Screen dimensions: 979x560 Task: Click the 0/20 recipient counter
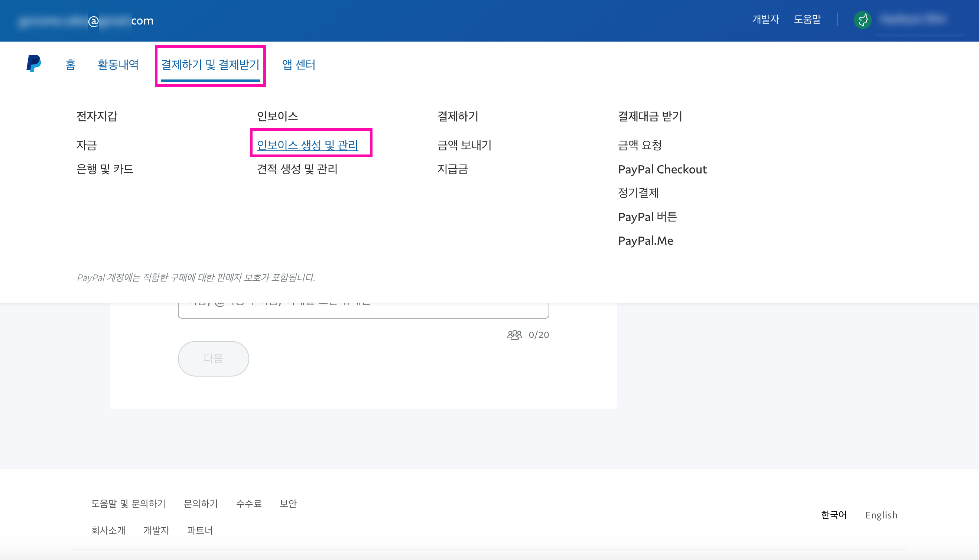(x=539, y=335)
